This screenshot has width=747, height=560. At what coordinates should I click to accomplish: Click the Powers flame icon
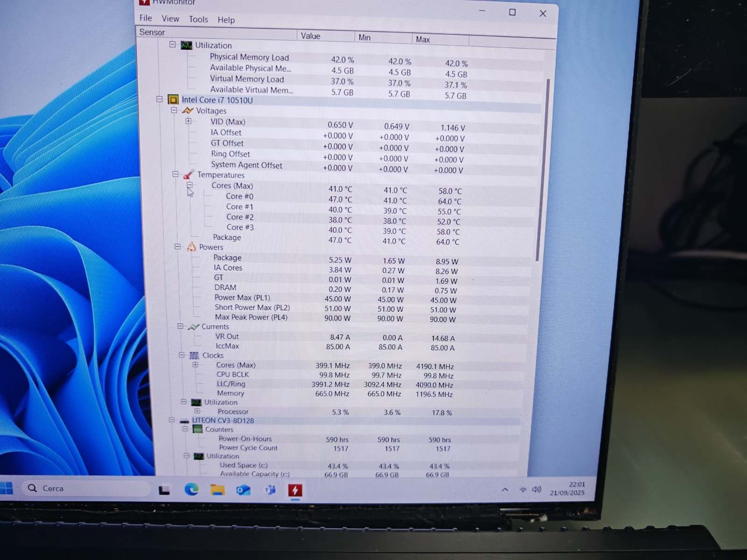tap(191, 247)
